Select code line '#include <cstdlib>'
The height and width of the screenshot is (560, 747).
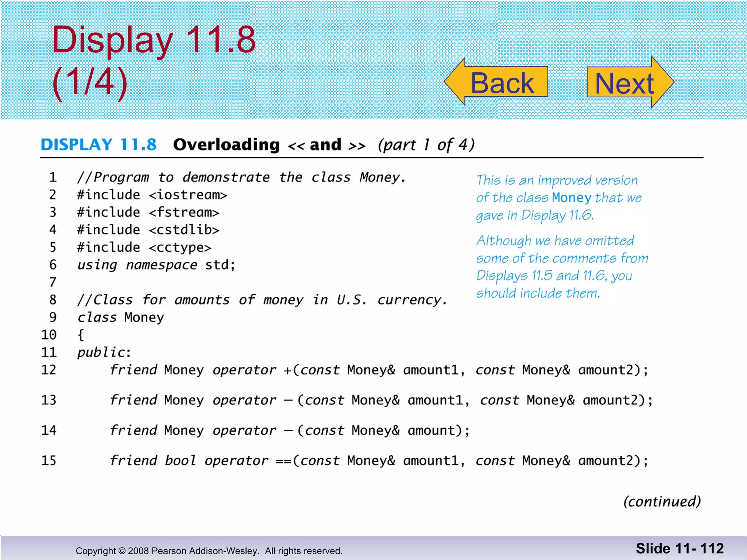[x=148, y=230]
